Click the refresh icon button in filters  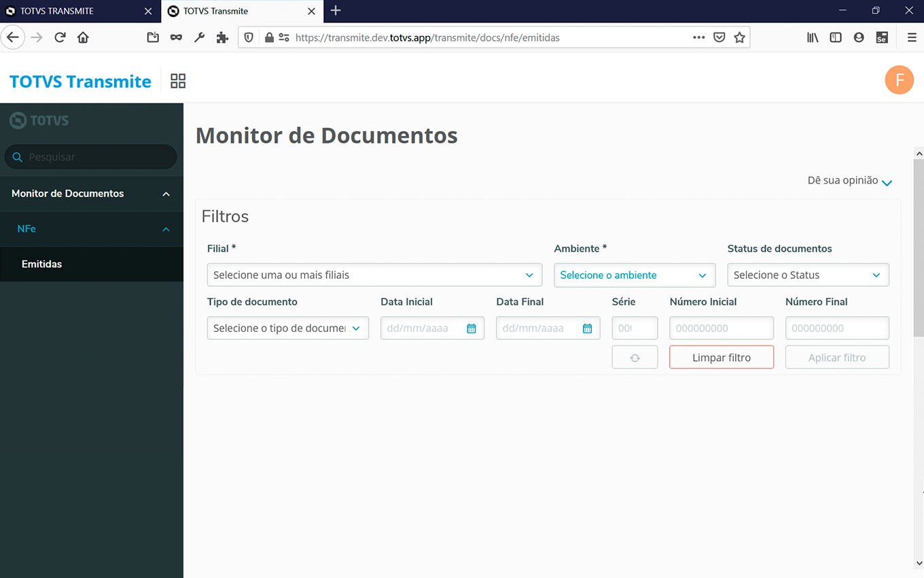point(635,358)
